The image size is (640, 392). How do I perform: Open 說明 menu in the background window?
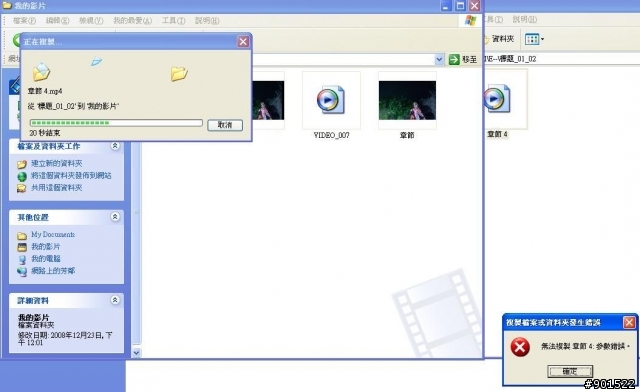point(525,19)
